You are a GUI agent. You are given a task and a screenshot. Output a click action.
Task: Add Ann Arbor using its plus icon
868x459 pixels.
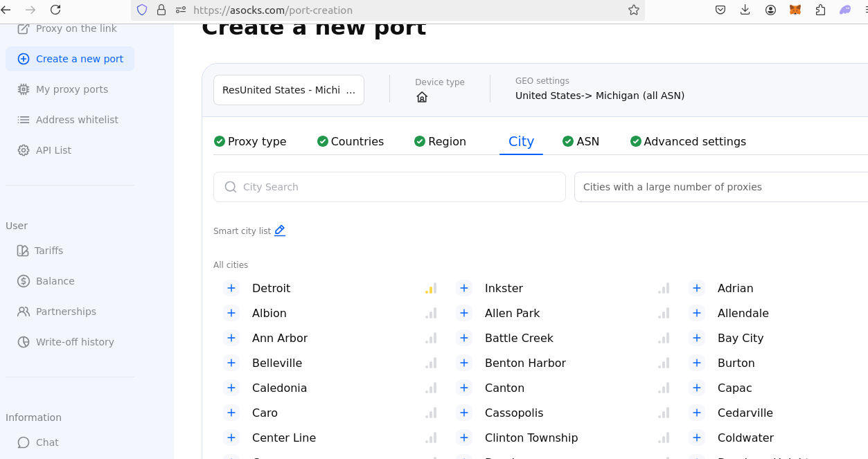[231, 338]
